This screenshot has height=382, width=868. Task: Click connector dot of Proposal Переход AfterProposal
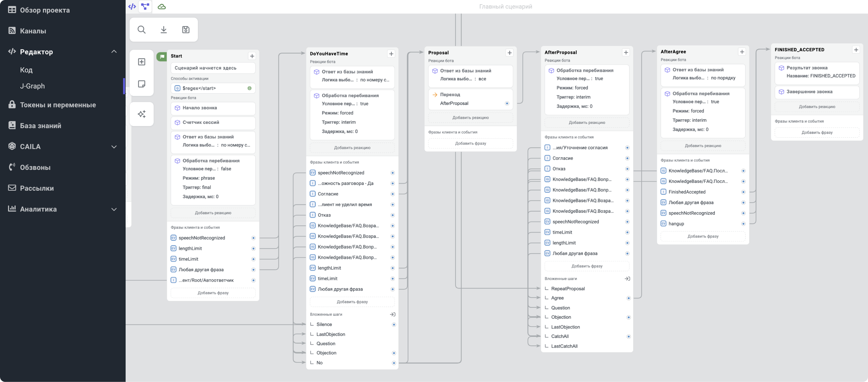[507, 103]
